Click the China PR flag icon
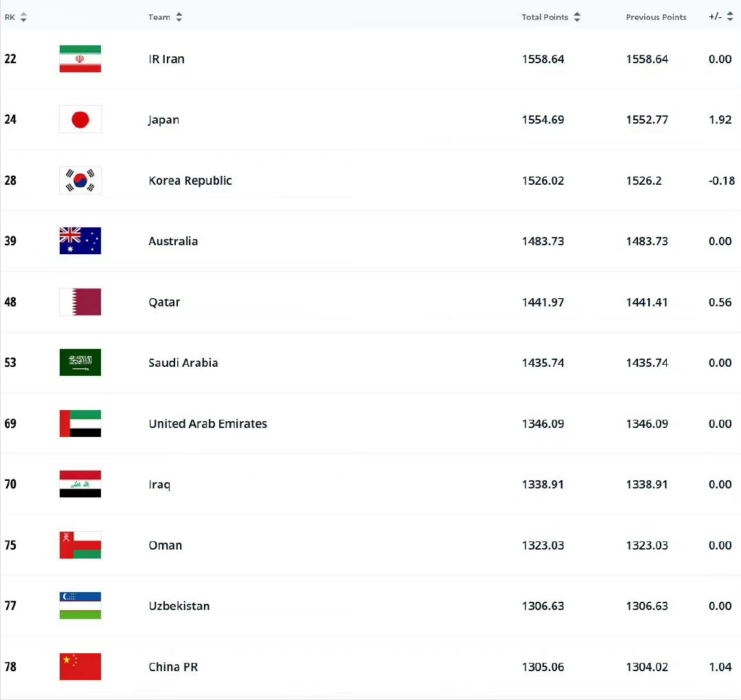The height and width of the screenshot is (700, 741). click(x=80, y=667)
